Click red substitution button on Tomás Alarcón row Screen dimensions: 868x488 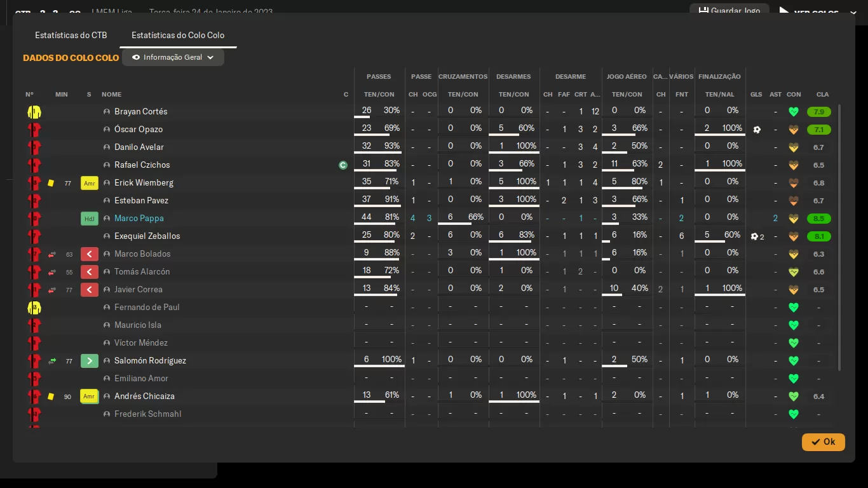click(90, 272)
